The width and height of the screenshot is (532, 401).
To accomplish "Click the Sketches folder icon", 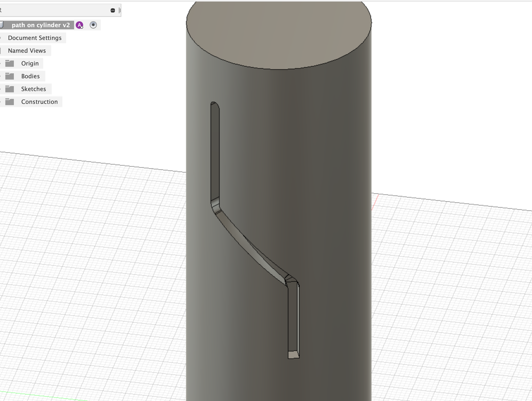I will pyautogui.click(x=10, y=89).
